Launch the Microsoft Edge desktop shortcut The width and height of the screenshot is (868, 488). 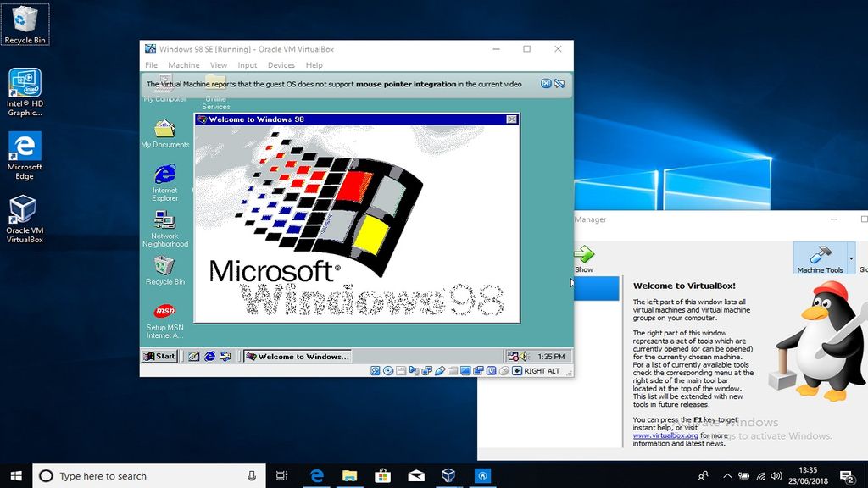coord(25,156)
